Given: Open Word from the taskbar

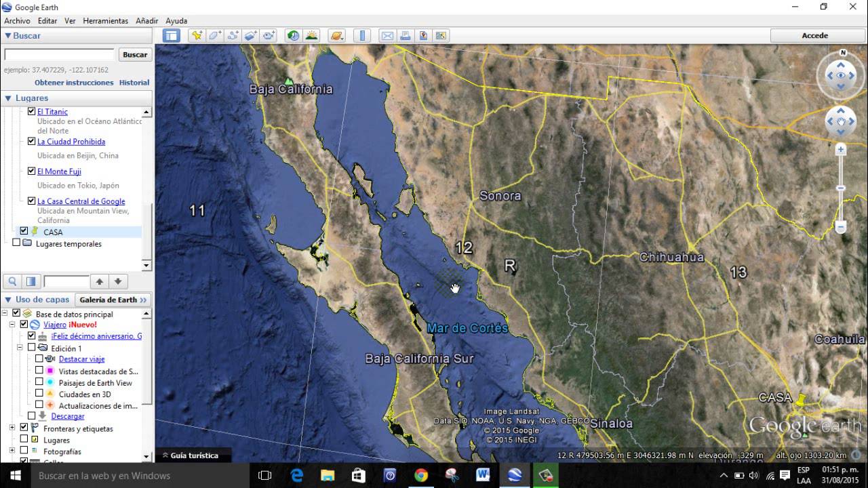Looking at the screenshot, I should click(483, 476).
